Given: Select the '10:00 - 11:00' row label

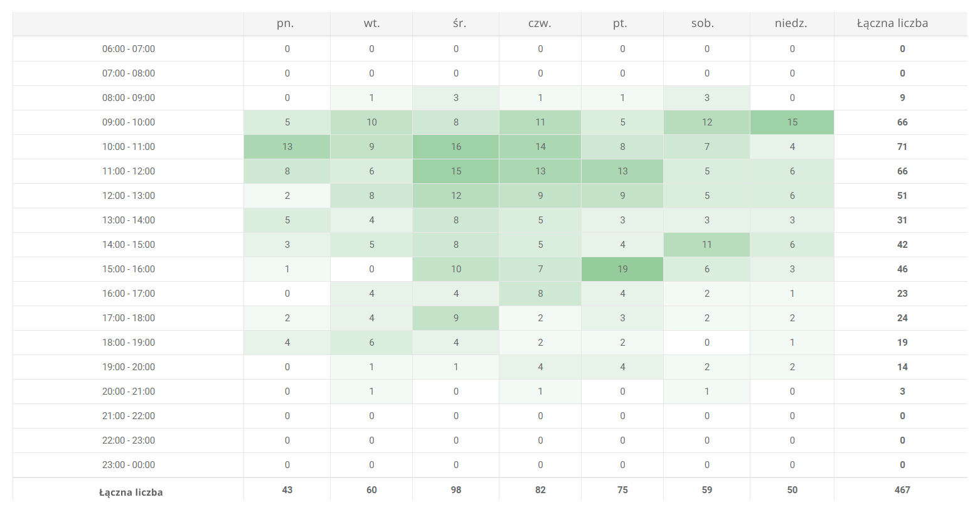Looking at the screenshot, I should [129, 147].
